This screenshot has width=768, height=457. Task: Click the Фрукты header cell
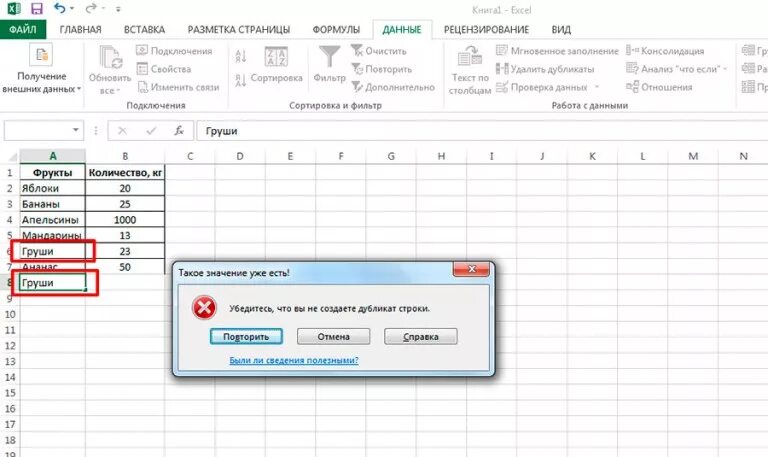pos(52,172)
